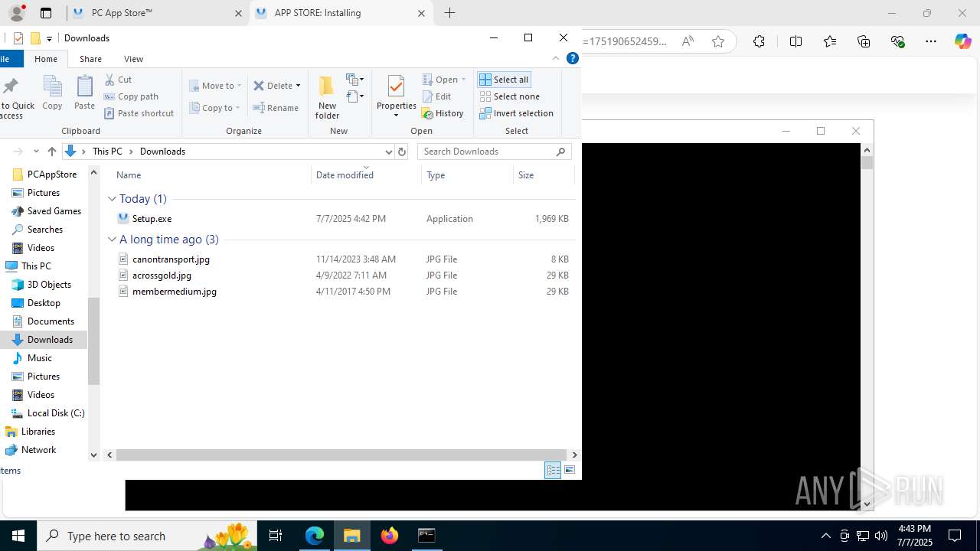Image resolution: width=980 pixels, height=551 pixels.
Task: Open the Home ribbon tab
Action: click(46, 59)
